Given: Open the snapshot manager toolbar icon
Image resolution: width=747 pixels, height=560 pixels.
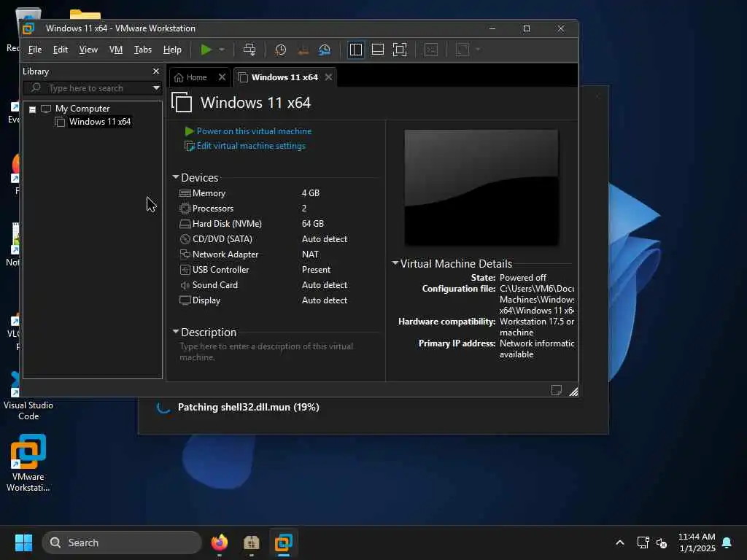Looking at the screenshot, I should point(325,50).
